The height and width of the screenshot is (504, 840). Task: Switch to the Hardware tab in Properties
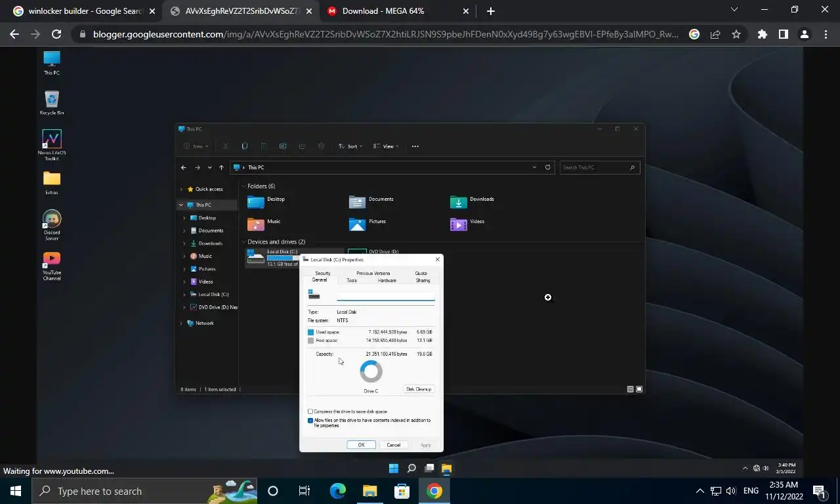coord(387,280)
